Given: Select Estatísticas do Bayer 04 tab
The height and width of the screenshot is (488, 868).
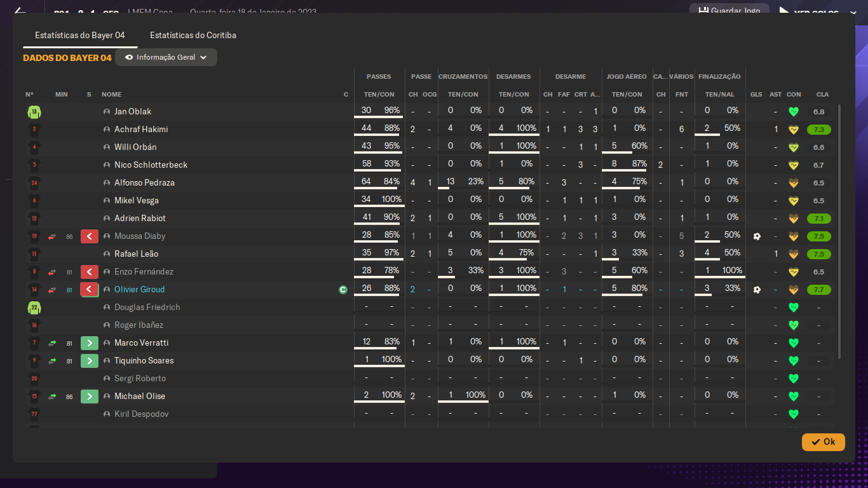Looking at the screenshot, I should [80, 35].
